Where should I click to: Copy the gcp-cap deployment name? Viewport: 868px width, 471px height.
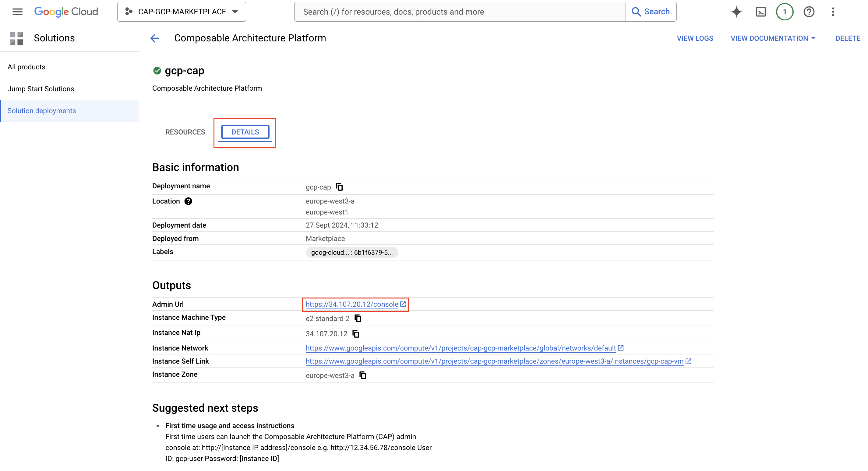tap(339, 187)
